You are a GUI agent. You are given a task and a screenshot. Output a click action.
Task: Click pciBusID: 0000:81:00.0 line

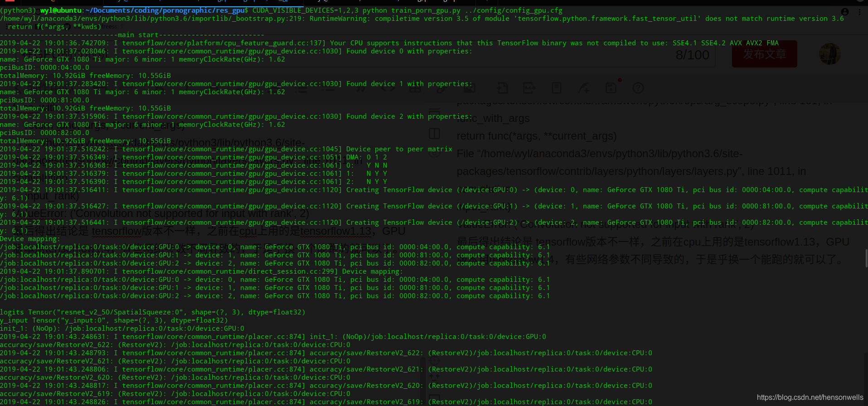click(45, 100)
